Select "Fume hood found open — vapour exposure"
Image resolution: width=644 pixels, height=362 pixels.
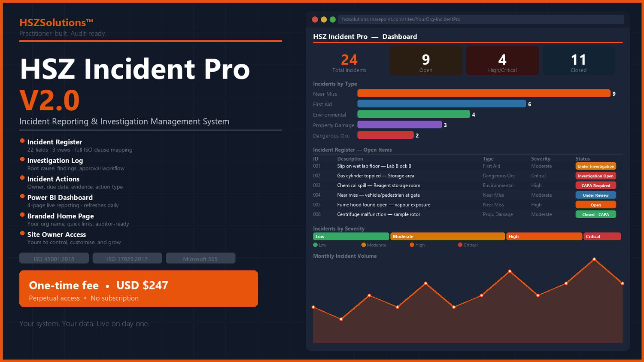pos(384,205)
